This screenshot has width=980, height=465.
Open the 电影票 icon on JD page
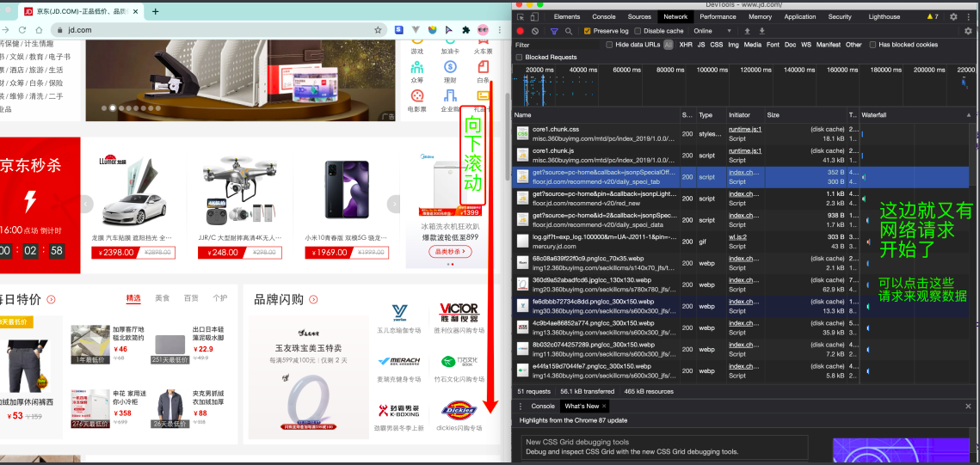click(x=417, y=101)
